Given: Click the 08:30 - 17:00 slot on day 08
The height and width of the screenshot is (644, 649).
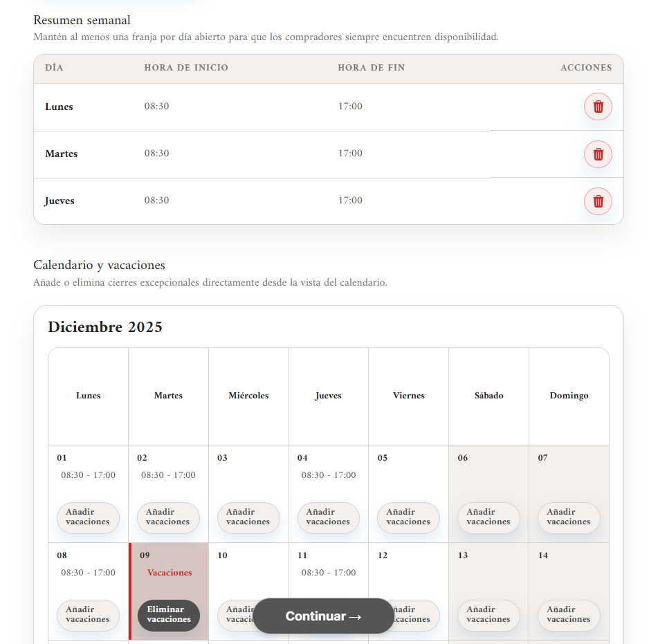Looking at the screenshot, I should 88,573.
